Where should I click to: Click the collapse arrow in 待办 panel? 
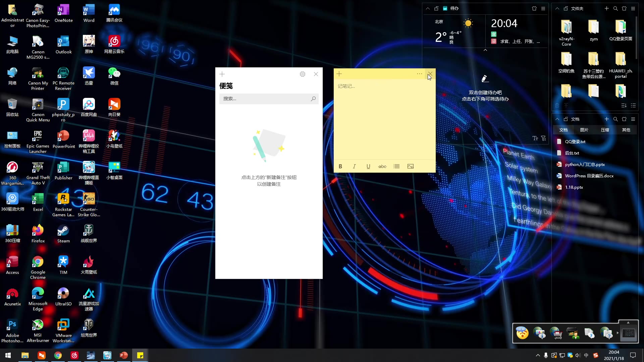[427, 8]
